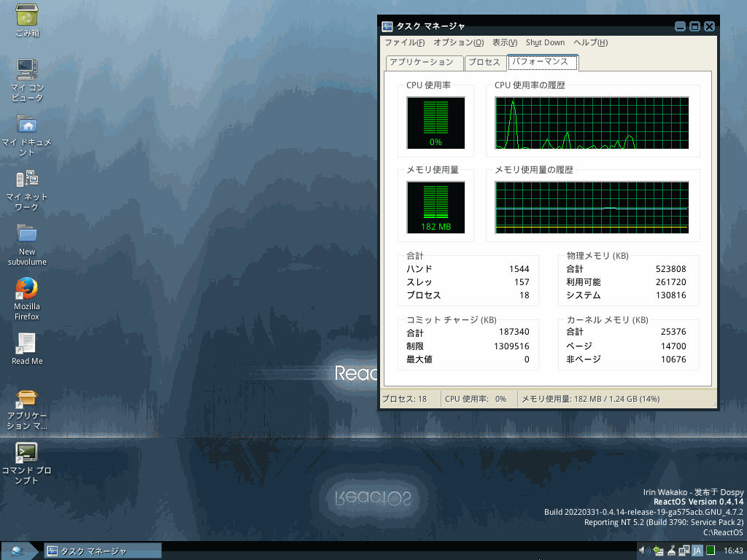Maximize the タスク マネージャ window
The image size is (747, 560).
pos(694,26)
